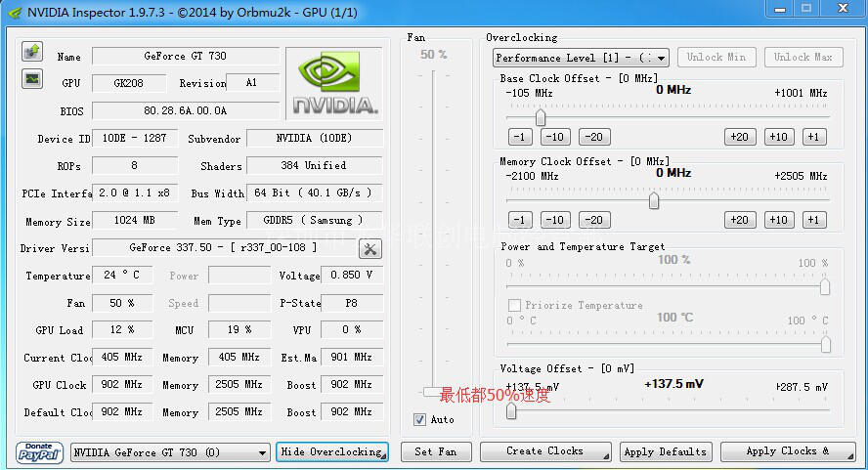Click Memory Clock Offset -1 button
The height and width of the screenshot is (470, 868).
click(x=520, y=220)
